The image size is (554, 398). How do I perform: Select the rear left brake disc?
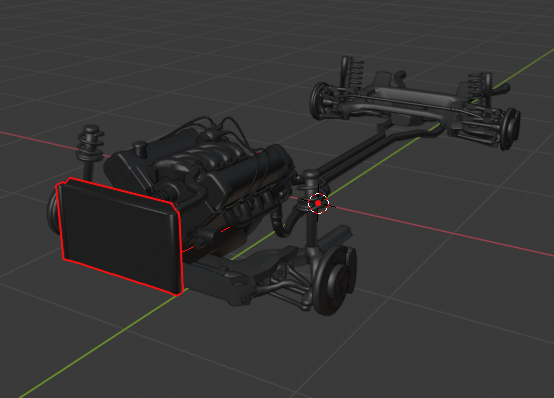pyautogui.click(x=318, y=101)
